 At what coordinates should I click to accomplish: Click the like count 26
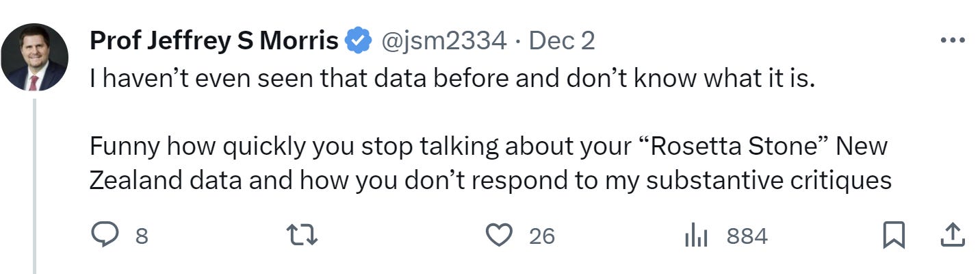click(541, 237)
